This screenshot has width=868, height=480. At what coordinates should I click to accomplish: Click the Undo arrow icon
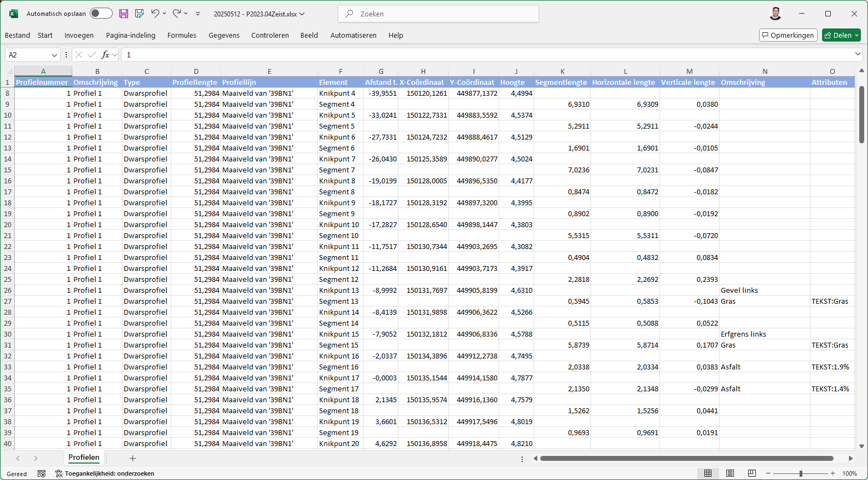pyautogui.click(x=155, y=14)
